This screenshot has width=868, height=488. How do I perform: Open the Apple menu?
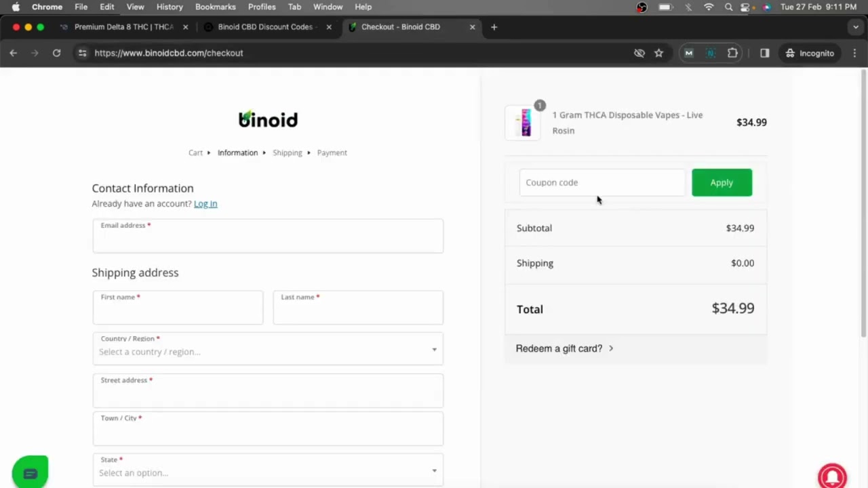pos(16,7)
